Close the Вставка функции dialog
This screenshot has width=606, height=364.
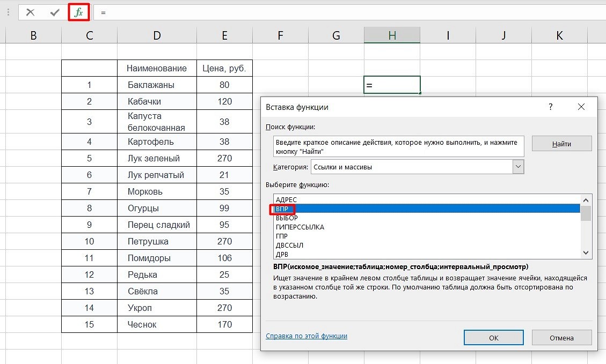(581, 107)
